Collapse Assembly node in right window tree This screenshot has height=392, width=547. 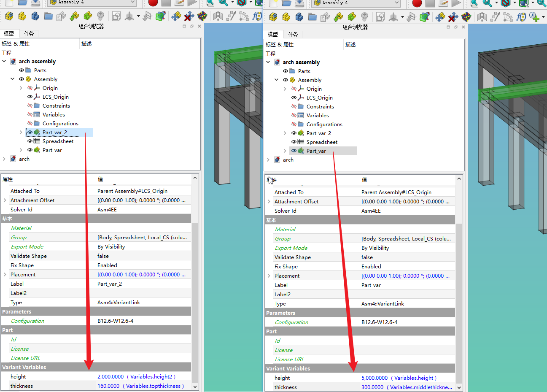tap(277, 80)
